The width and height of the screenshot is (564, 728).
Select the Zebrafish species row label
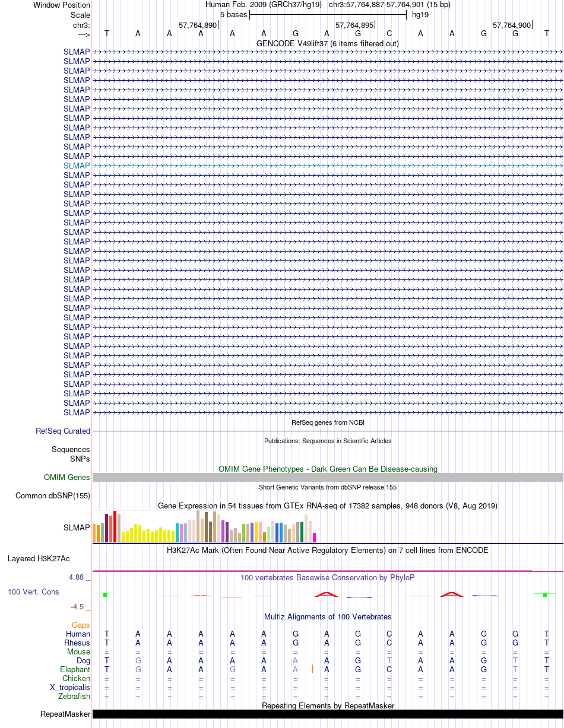click(74, 697)
